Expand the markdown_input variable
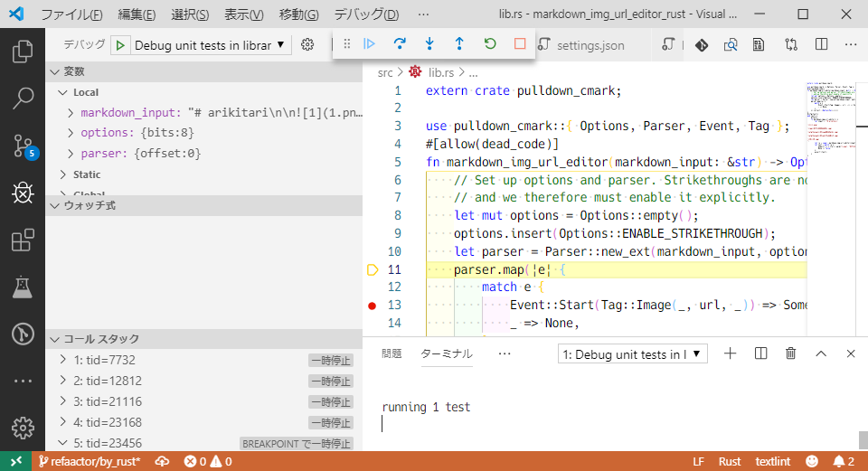The width and height of the screenshot is (868, 471). (71, 113)
